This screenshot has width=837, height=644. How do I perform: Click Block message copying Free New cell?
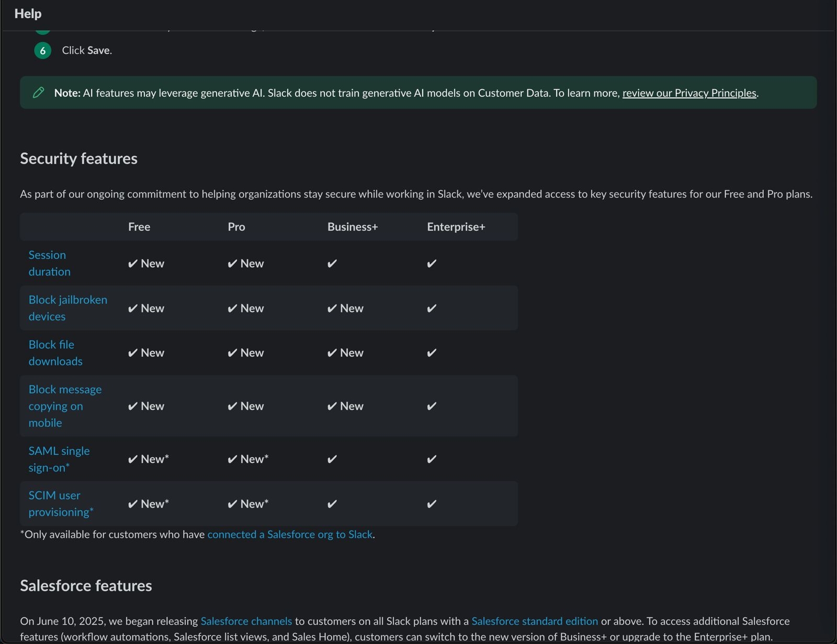146,406
